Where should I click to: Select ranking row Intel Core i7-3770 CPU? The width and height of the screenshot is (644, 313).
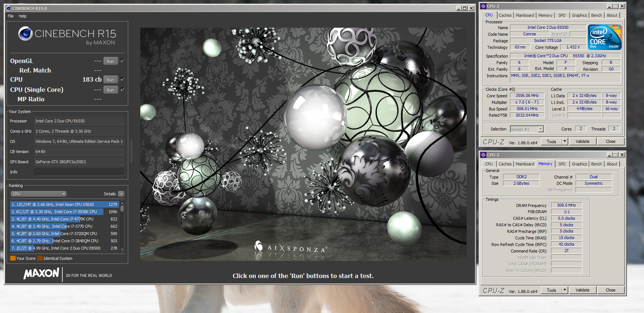(65, 226)
